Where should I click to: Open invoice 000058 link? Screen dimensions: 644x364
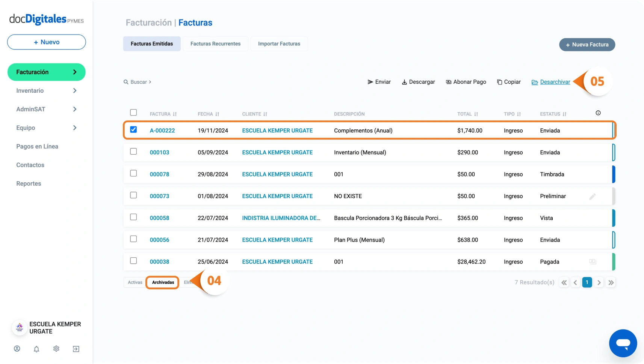159,218
